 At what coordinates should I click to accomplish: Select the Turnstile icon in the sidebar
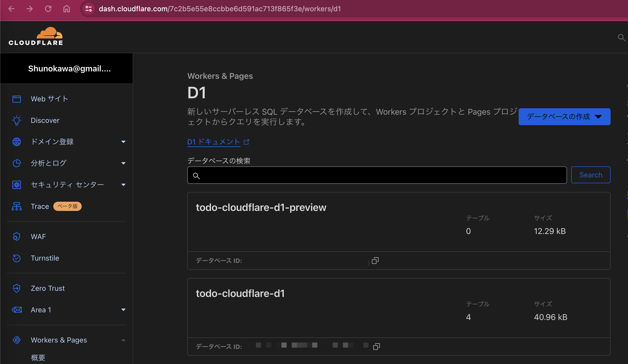coord(16,258)
